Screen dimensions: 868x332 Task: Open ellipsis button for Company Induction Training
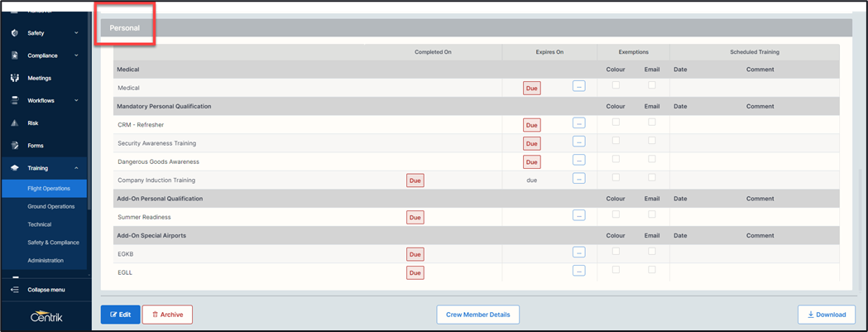(579, 178)
